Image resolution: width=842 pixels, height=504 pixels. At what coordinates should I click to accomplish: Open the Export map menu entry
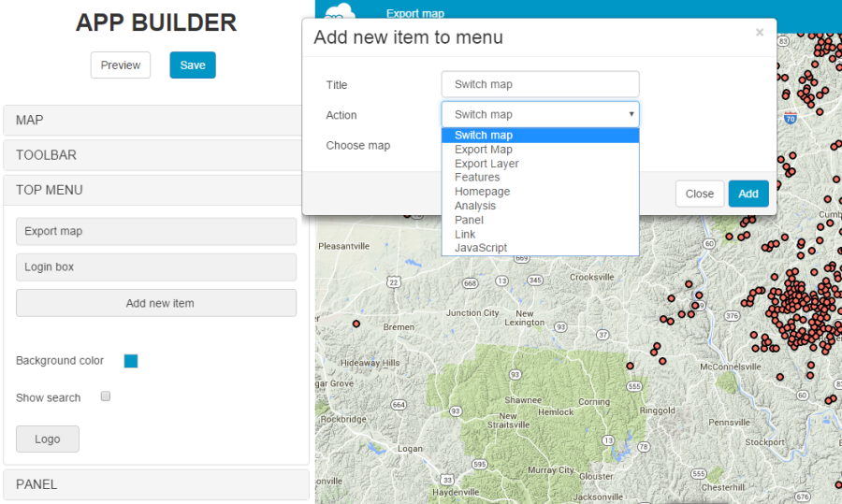[156, 231]
